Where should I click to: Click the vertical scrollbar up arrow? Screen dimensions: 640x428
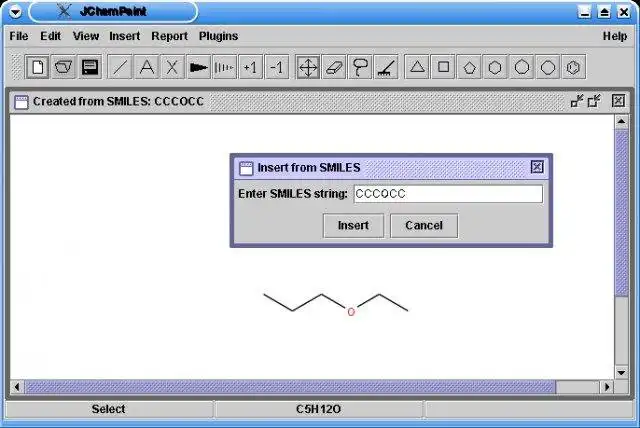tap(621, 122)
